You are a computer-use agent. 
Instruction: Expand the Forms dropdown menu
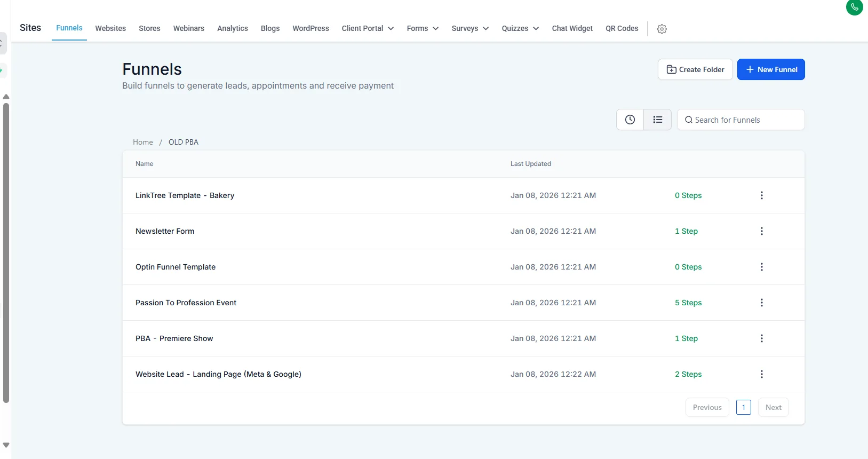coord(423,28)
